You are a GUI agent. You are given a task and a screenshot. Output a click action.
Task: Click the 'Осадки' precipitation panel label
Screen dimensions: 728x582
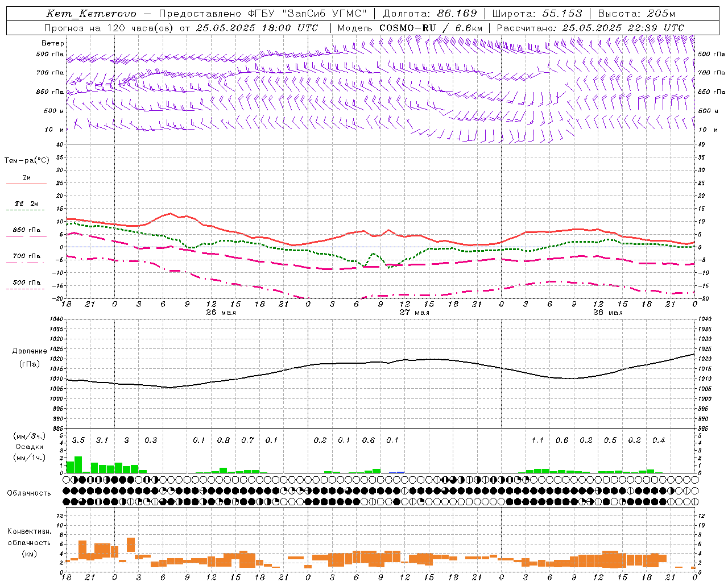click(29, 447)
